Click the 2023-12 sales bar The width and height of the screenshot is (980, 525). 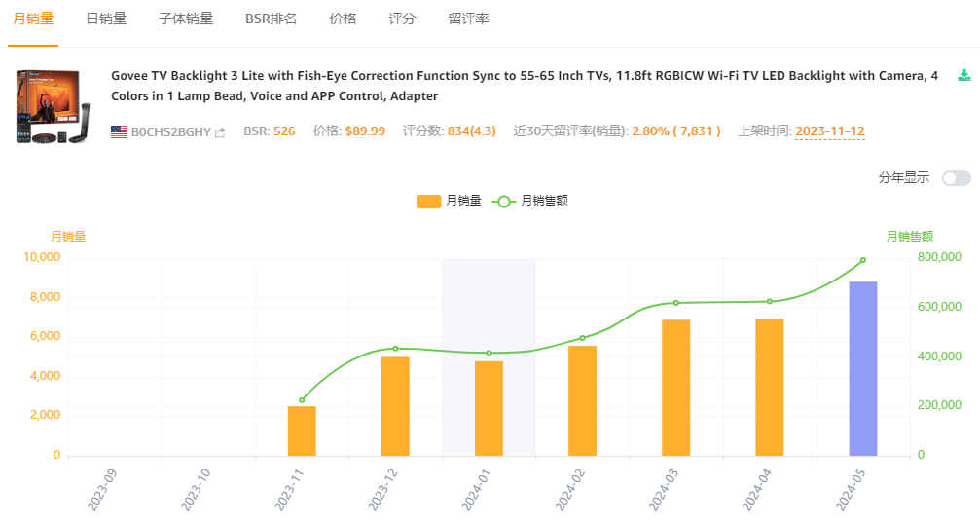click(x=396, y=406)
